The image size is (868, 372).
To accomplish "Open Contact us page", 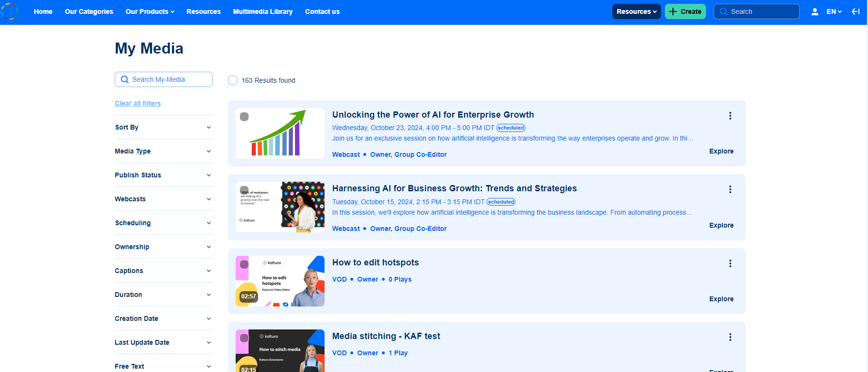I will pyautogui.click(x=323, y=11).
